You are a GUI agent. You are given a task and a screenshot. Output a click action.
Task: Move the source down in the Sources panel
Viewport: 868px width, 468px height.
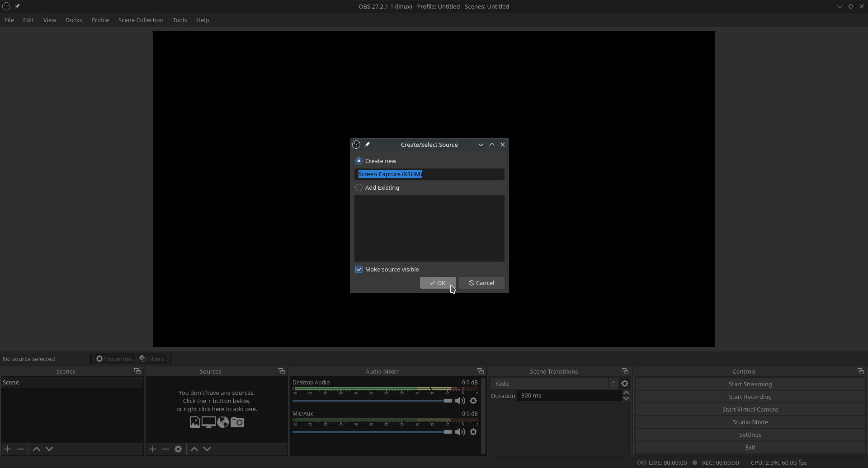pyautogui.click(x=207, y=449)
